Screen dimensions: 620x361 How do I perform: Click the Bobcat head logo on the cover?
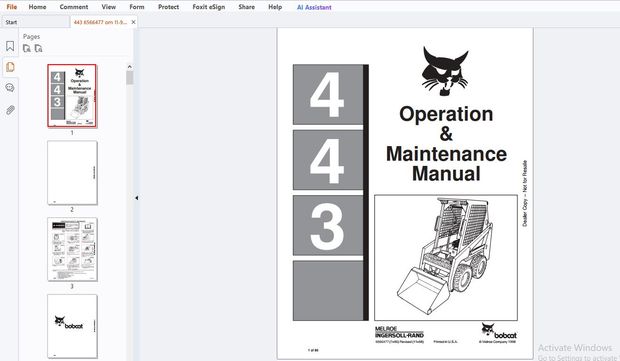[x=445, y=71]
